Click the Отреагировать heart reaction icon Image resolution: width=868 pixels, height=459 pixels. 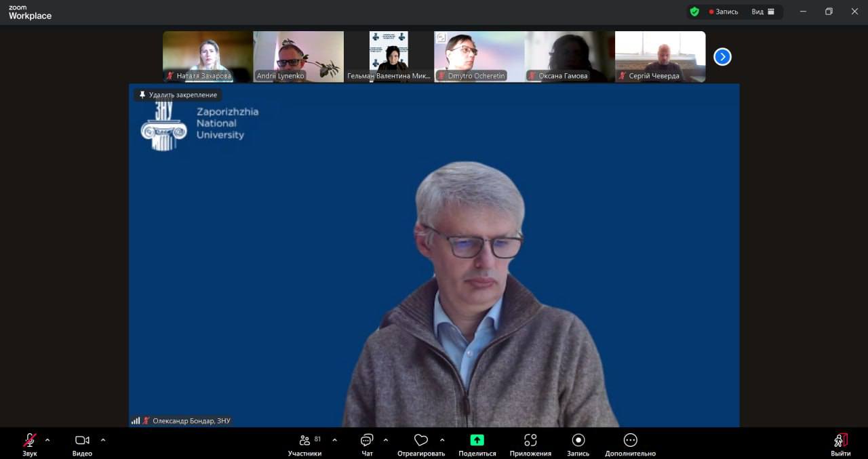point(421,441)
